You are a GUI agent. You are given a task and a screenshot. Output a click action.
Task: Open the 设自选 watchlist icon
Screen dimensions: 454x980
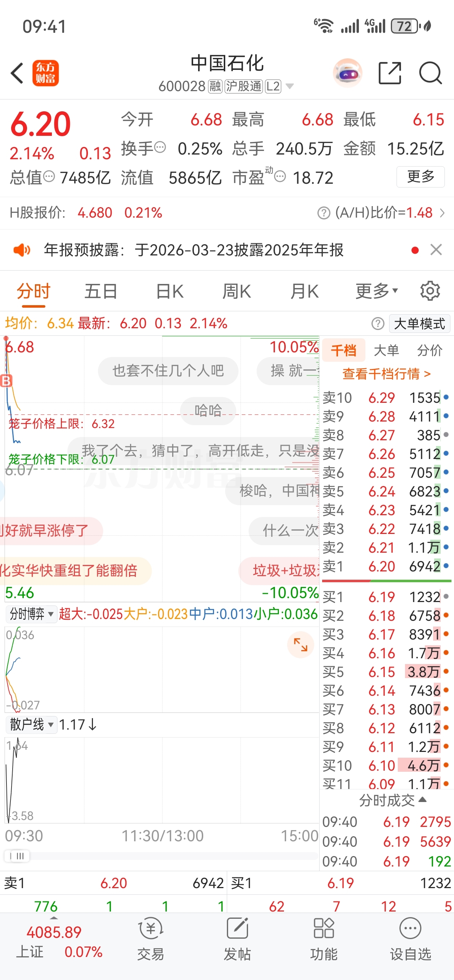tap(411, 938)
